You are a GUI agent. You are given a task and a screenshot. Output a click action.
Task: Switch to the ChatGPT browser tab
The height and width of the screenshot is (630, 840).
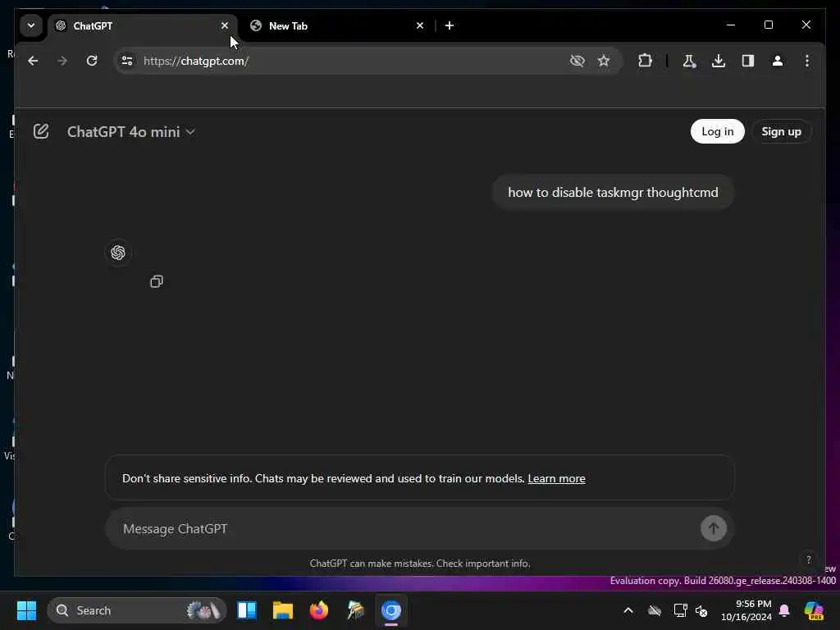coord(143,25)
